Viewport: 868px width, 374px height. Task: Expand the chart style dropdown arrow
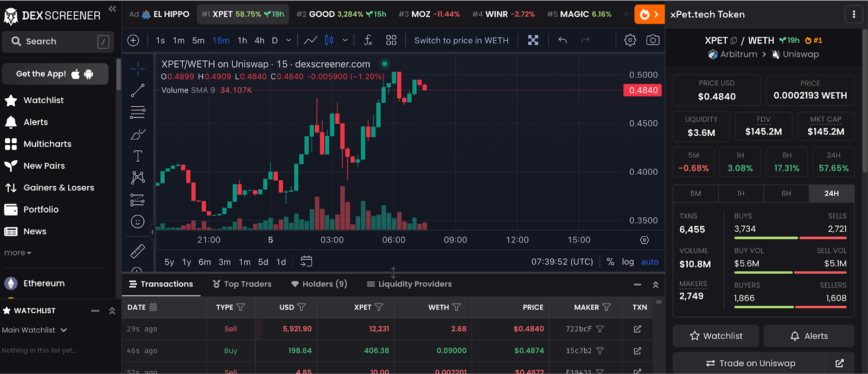(x=345, y=40)
